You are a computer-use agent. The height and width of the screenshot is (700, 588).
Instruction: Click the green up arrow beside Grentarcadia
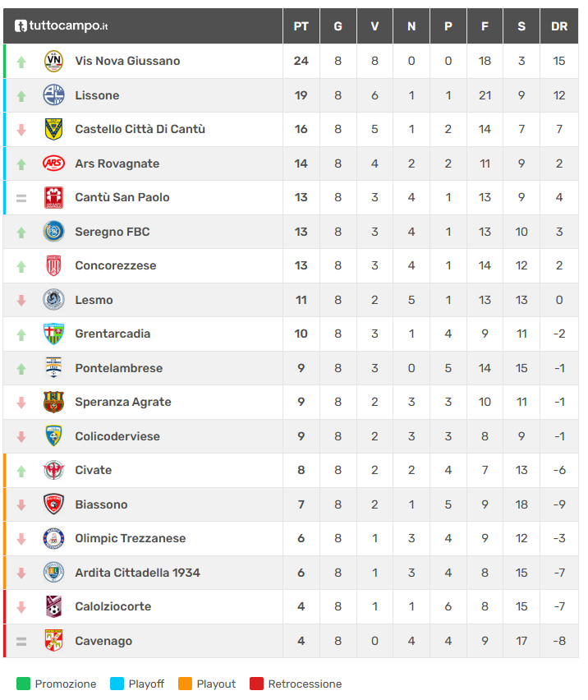click(x=21, y=334)
